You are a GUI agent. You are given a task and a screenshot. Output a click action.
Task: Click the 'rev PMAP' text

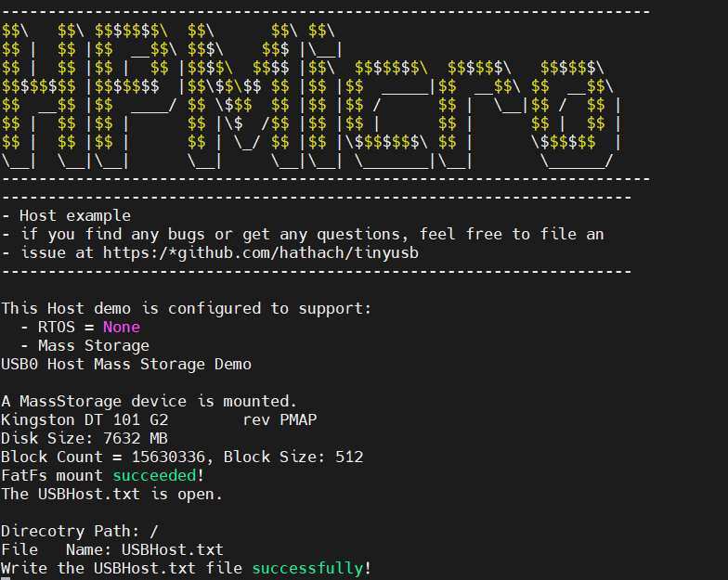click(279, 419)
